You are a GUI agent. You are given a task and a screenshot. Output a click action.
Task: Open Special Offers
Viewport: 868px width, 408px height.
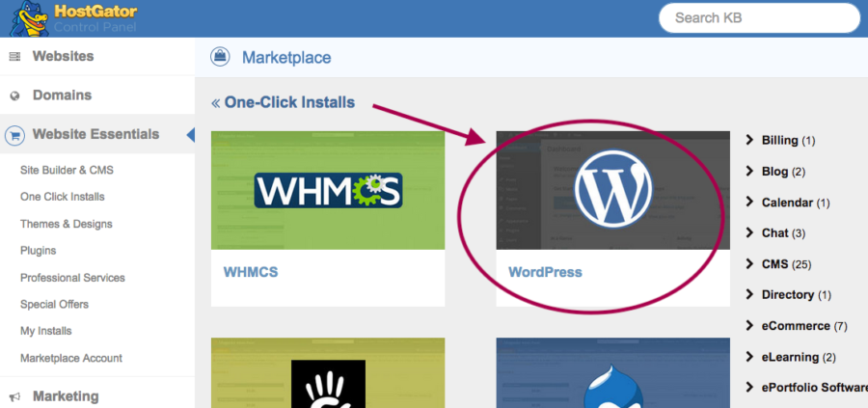[54, 304]
